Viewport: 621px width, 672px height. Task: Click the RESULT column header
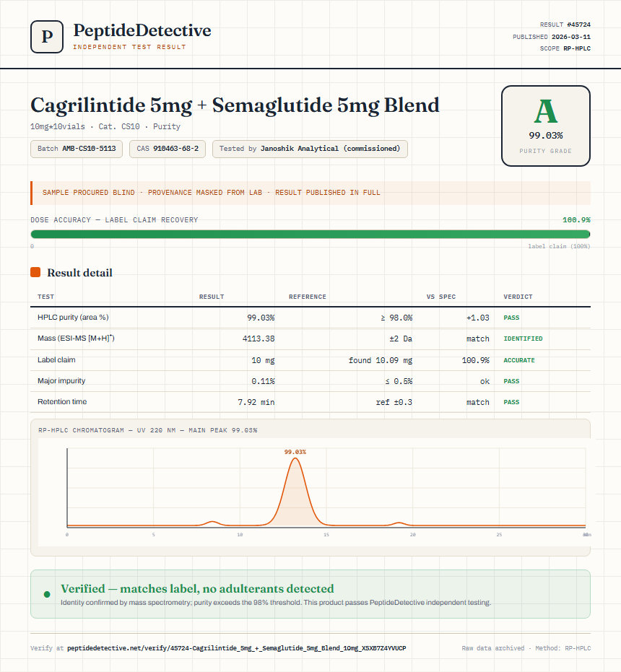tap(212, 297)
